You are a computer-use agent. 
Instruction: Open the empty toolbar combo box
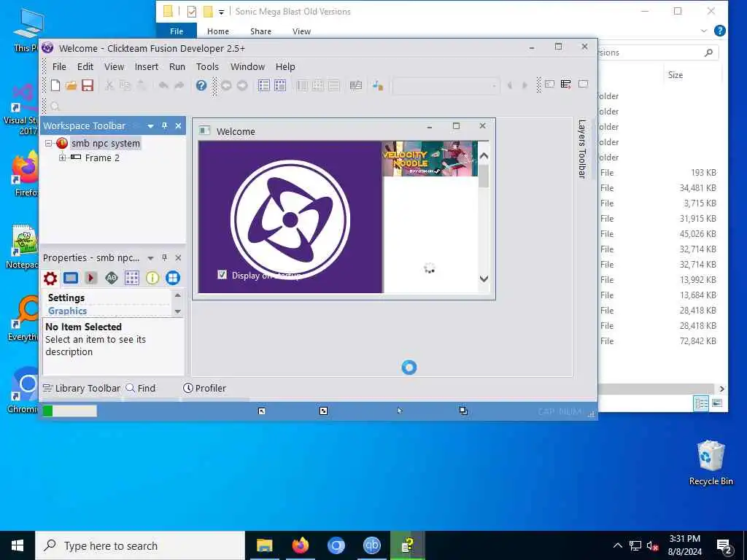[446, 86]
